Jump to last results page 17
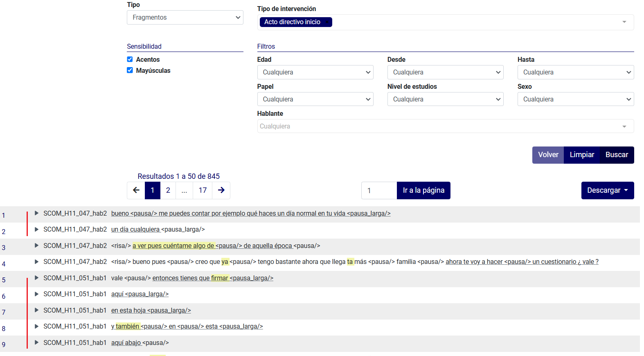Screen dimensions: 644x356 (x=203, y=190)
